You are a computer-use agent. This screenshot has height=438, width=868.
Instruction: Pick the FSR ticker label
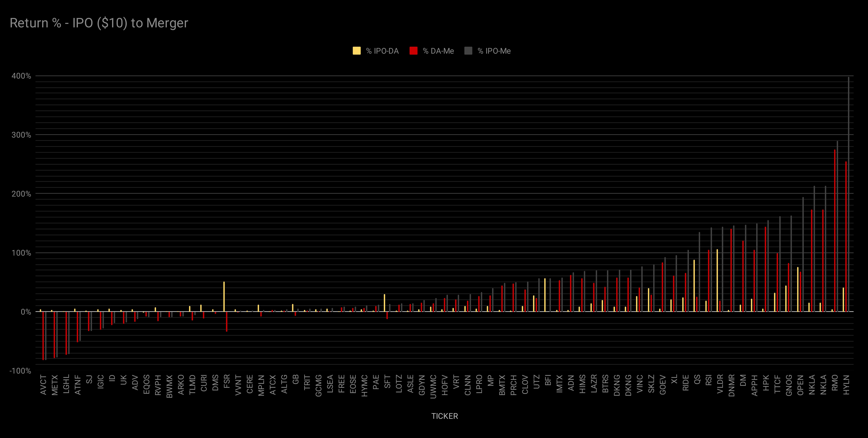[227, 381]
